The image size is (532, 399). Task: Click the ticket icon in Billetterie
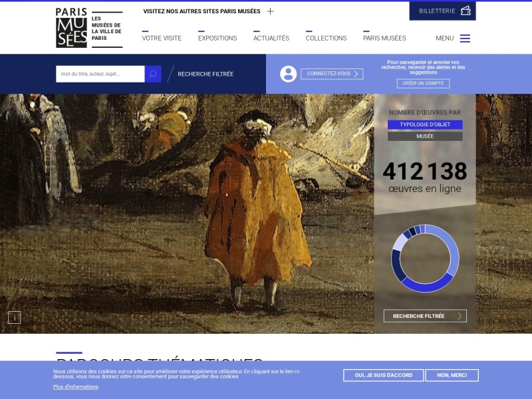tap(465, 11)
